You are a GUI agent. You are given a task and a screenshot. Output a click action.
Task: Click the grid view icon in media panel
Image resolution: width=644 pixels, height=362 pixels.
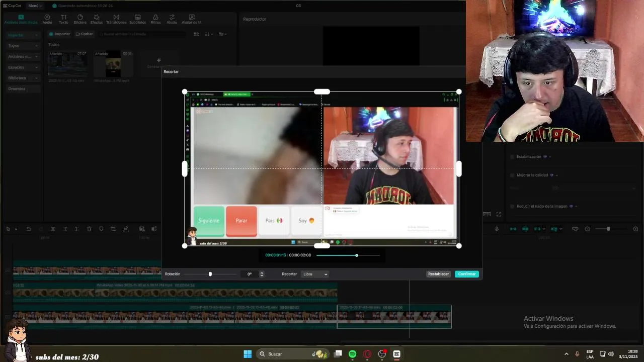click(x=196, y=34)
